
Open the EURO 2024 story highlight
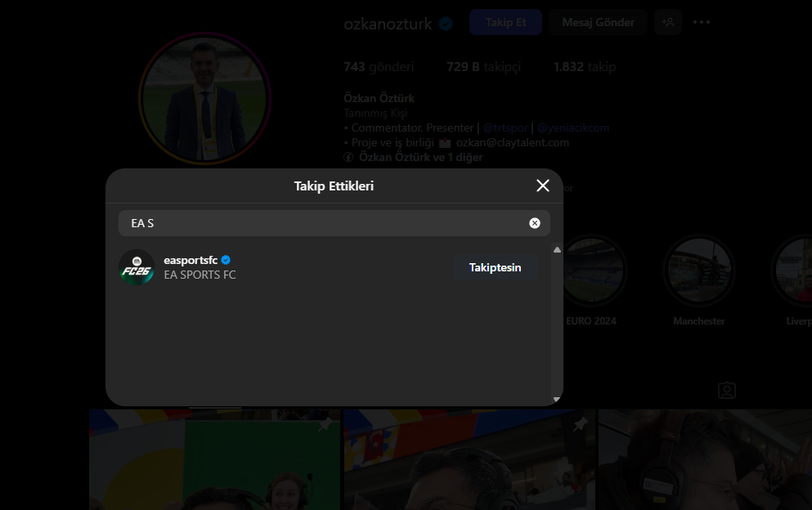tap(591, 280)
